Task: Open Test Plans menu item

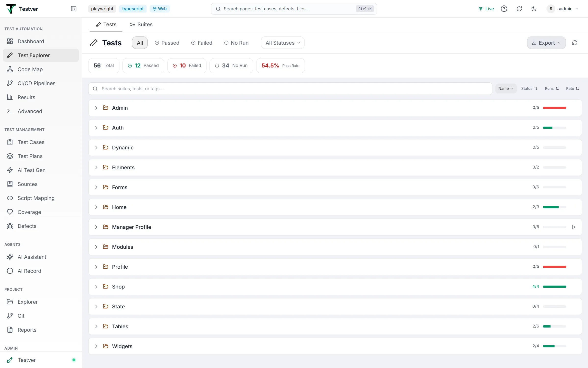Action: tap(41, 156)
